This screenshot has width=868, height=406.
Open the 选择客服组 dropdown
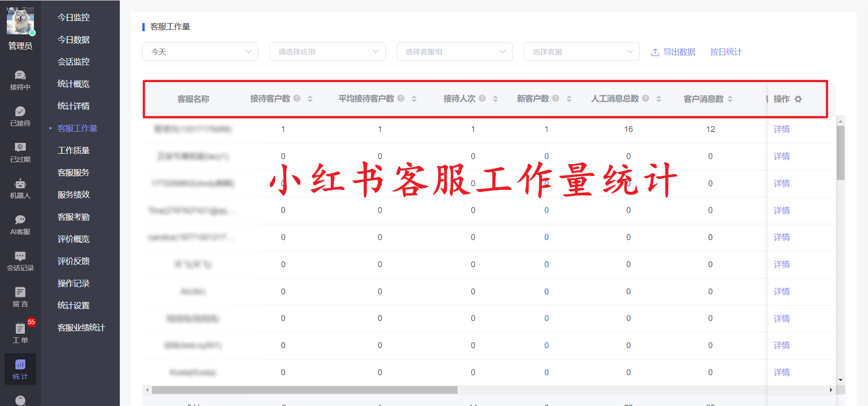[x=454, y=52]
